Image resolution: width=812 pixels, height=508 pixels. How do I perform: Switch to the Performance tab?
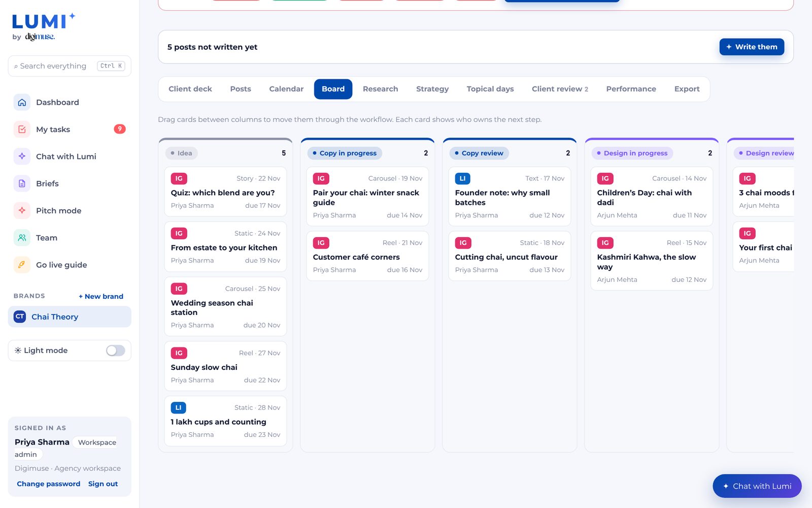coord(631,89)
